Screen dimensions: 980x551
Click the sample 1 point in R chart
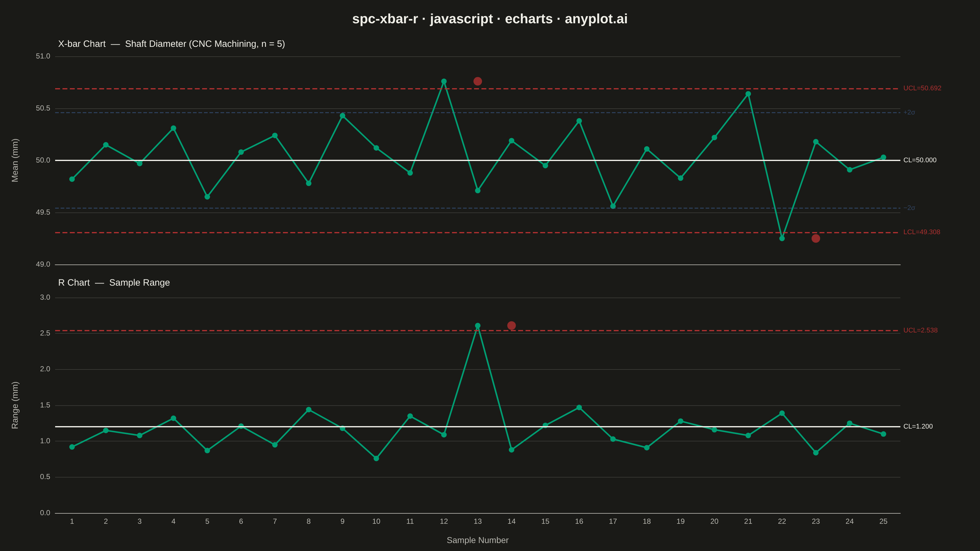point(72,447)
